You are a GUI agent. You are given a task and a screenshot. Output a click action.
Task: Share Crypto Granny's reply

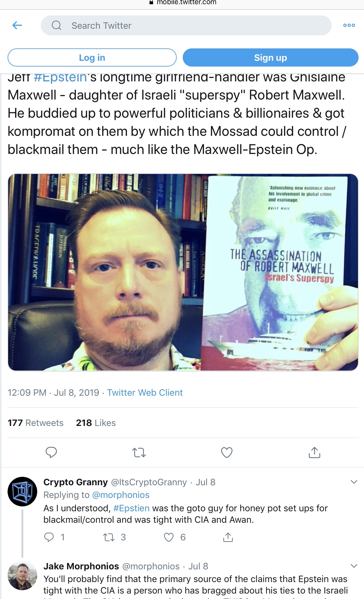point(228,537)
